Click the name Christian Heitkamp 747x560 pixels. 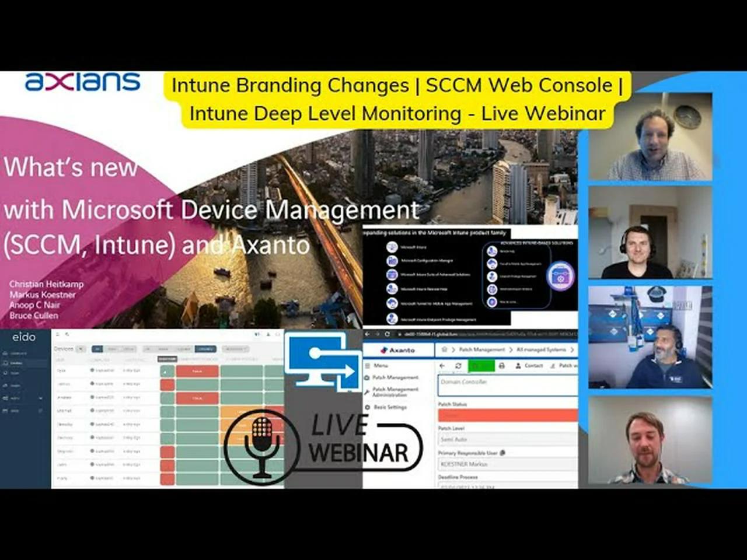pos(46,284)
